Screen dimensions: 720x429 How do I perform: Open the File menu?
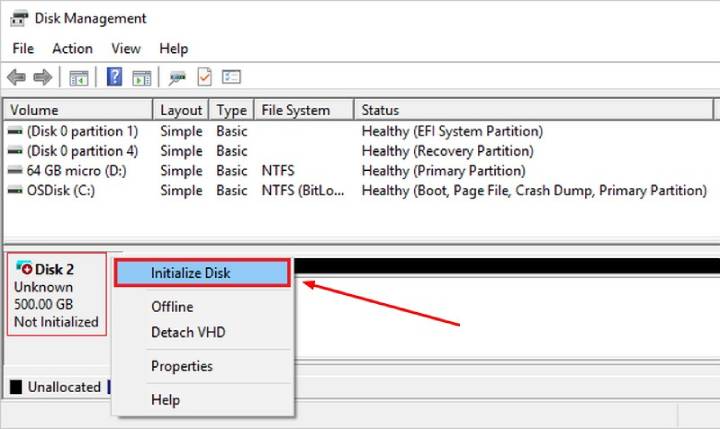(23, 48)
